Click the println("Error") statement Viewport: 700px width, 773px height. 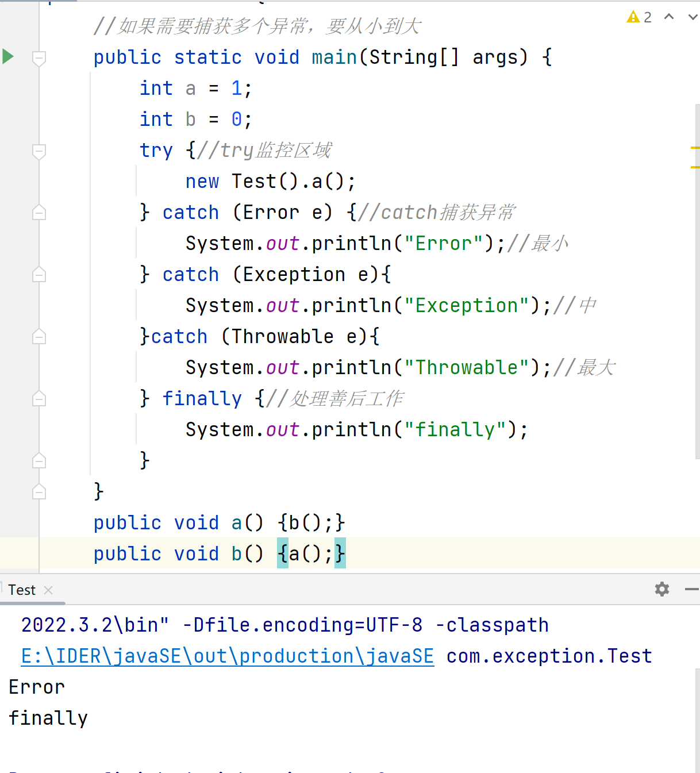[x=345, y=244]
